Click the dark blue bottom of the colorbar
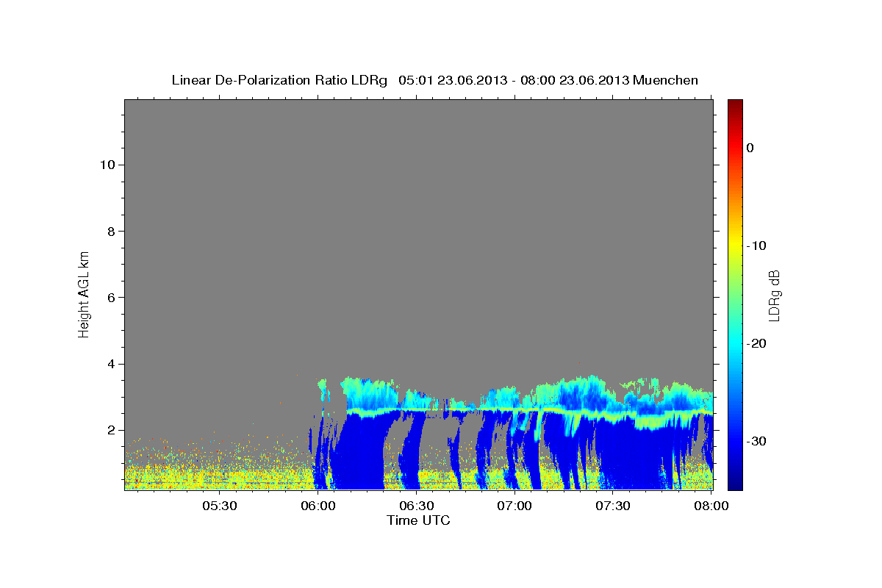Screen dimensions: 882x588 coord(735,484)
